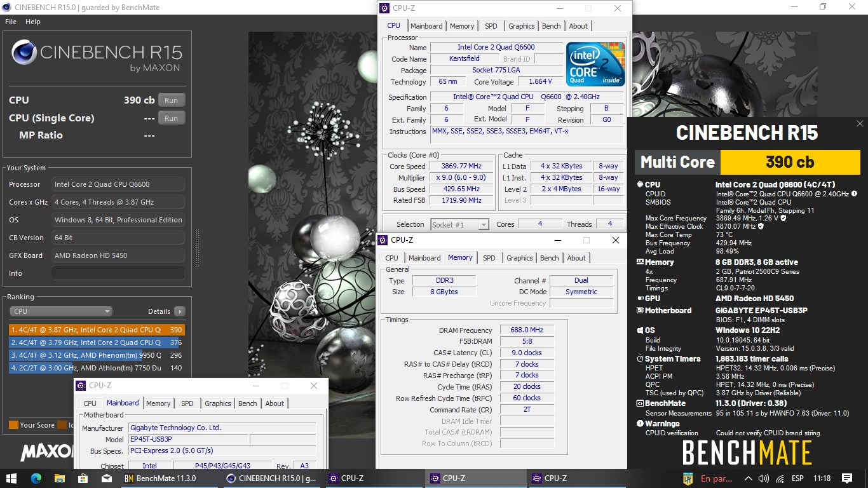Click the shield icon beside Max Core Frequency
868x488 pixels.
coord(783,218)
